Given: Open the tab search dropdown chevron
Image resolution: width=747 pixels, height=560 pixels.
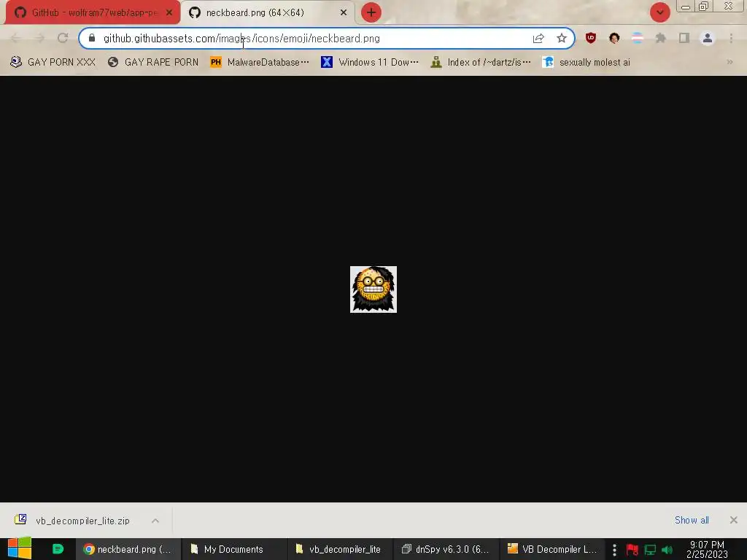Looking at the screenshot, I should [659, 12].
